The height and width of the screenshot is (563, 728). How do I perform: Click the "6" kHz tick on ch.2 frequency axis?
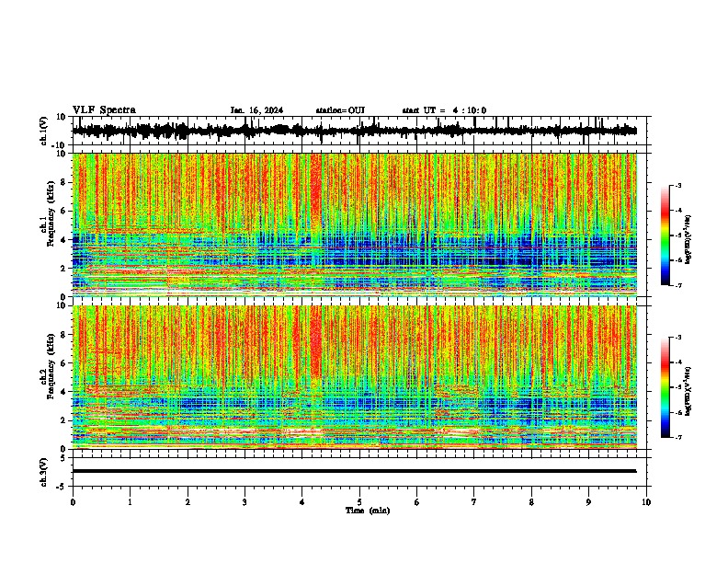coord(64,362)
